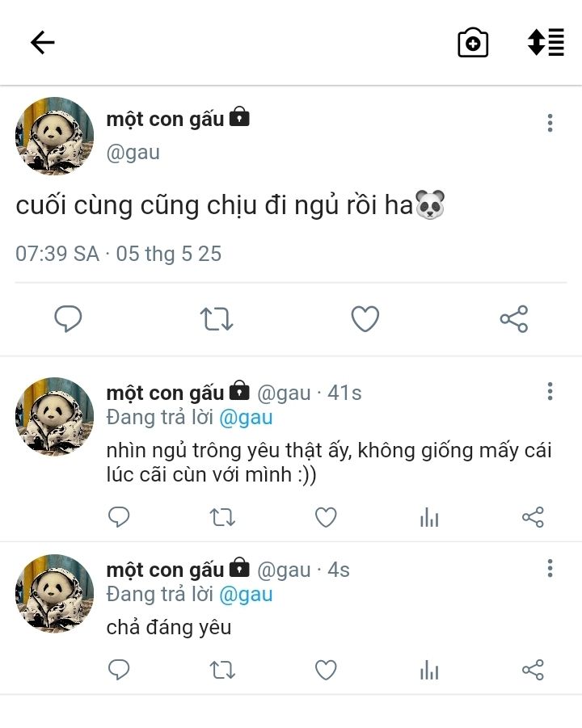
Task: Go back using the left arrow
Action: 43,43
